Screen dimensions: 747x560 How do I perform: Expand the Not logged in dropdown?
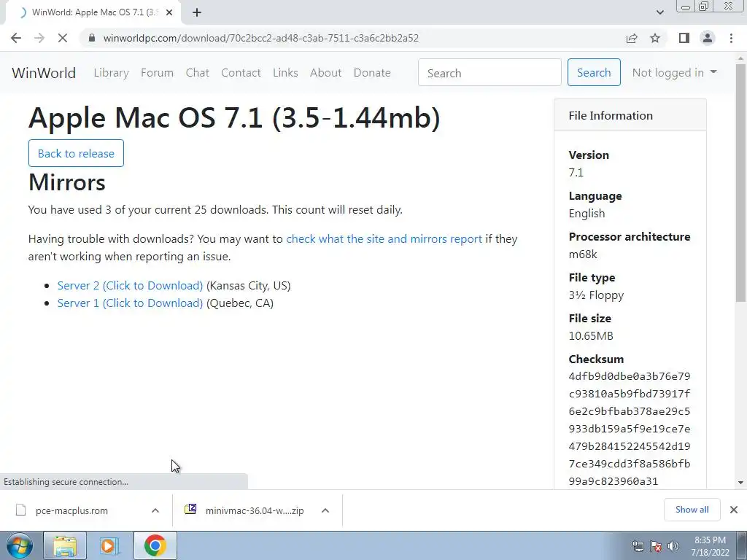674,72
